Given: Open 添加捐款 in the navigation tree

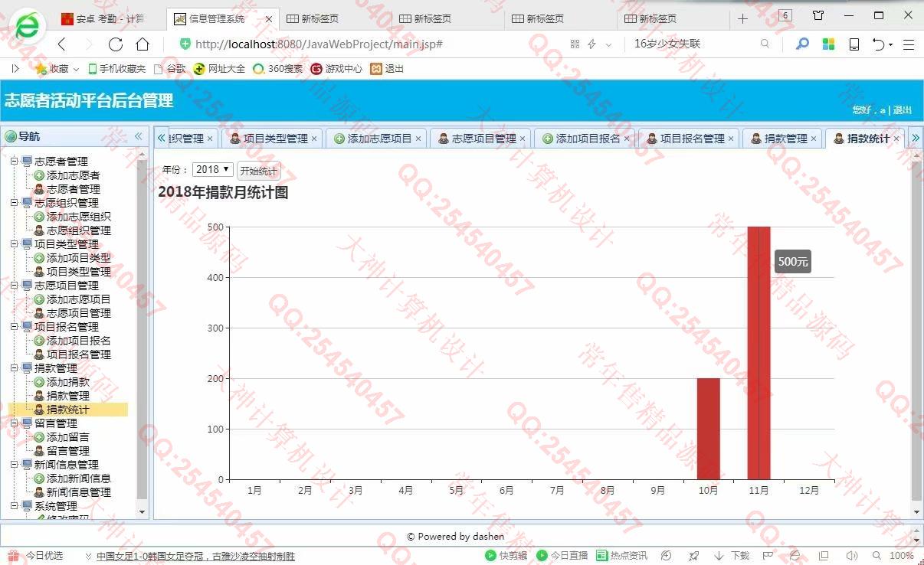Looking at the screenshot, I should (67, 382).
